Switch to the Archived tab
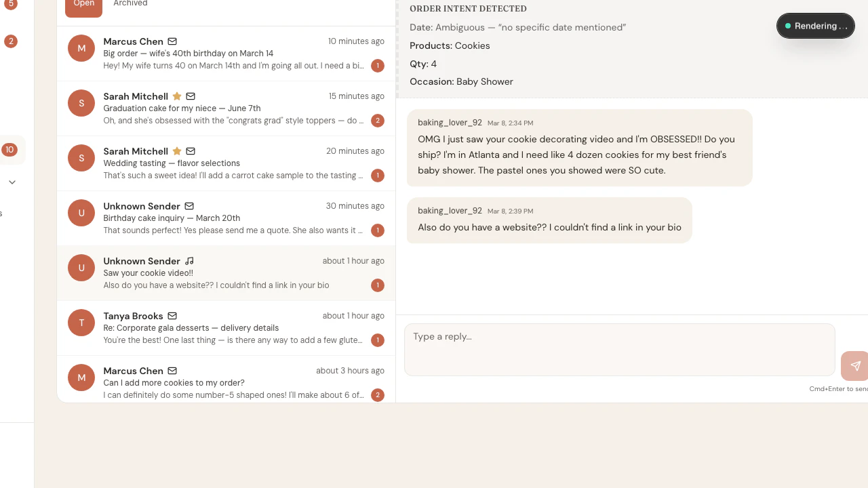This screenshot has height=488, width=868. pyautogui.click(x=130, y=3)
